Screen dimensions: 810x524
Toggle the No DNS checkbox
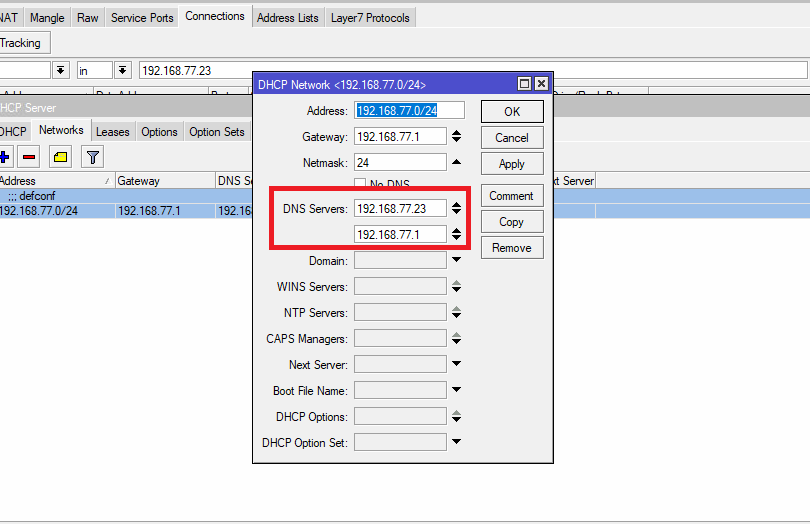pyautogui.click(x=360, y=184)
